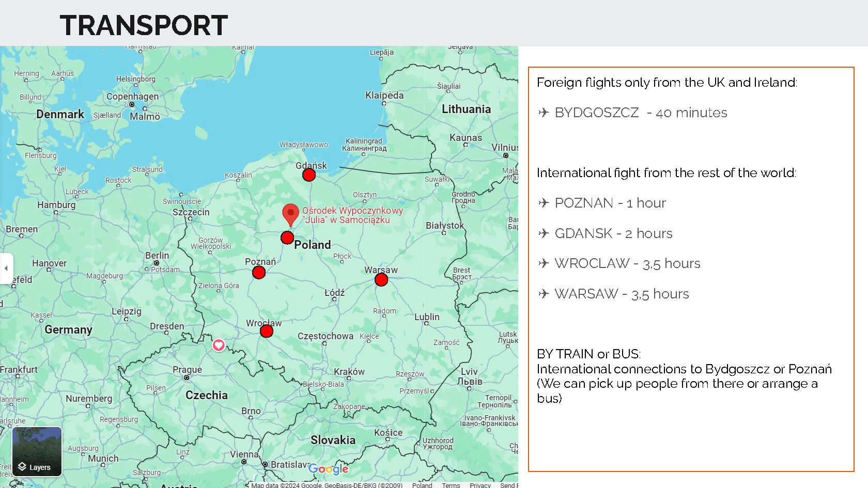Click the airplane icon next to POZNAN
The image size is (868, 488).
(544, 203)
